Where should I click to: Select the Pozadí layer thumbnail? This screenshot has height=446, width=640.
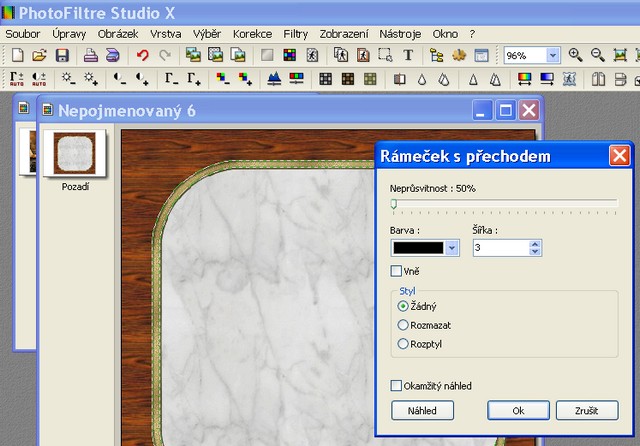(75, 153)
